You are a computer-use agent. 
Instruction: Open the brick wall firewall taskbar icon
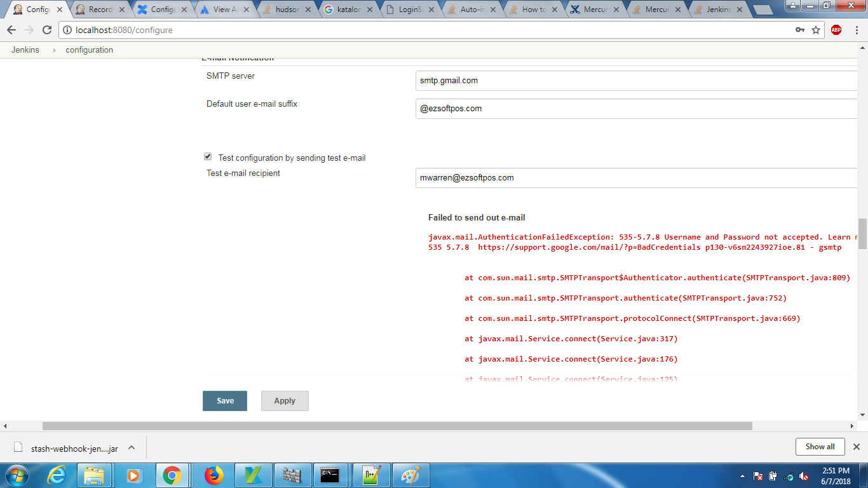click(292, 475)
